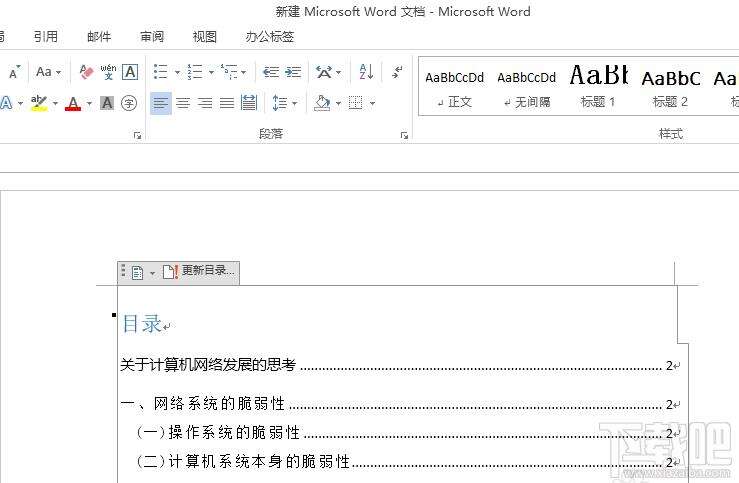Click the Clear Formatting eraser icon
739x483 pixels.
coord(86,72)
